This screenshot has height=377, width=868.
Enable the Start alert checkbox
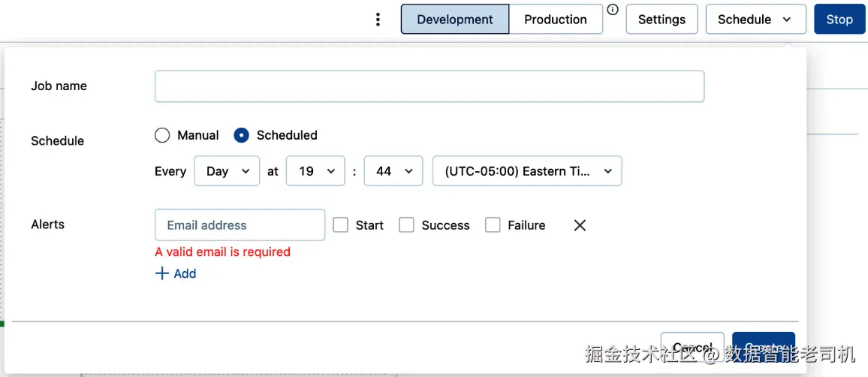click(341, 225)
